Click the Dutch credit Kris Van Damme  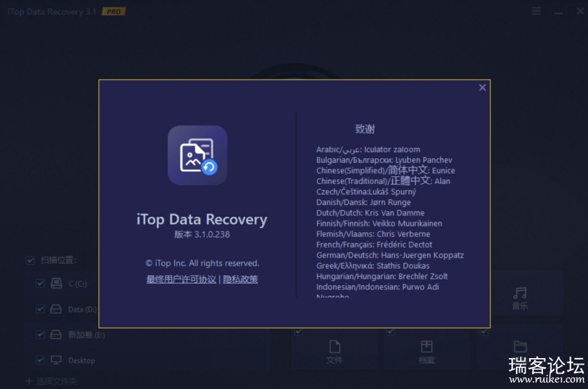pos(370,213)
